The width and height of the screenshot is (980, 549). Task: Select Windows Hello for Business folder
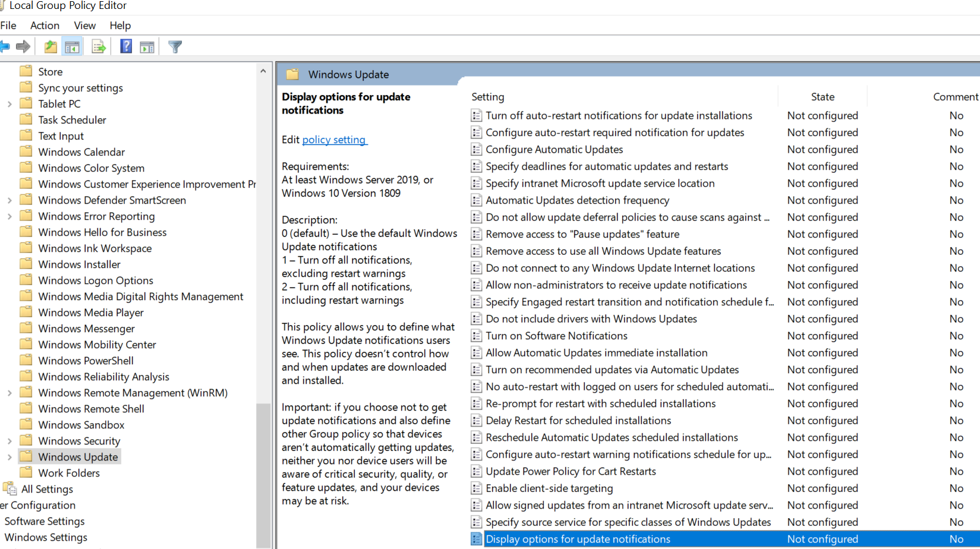[102, 232]
